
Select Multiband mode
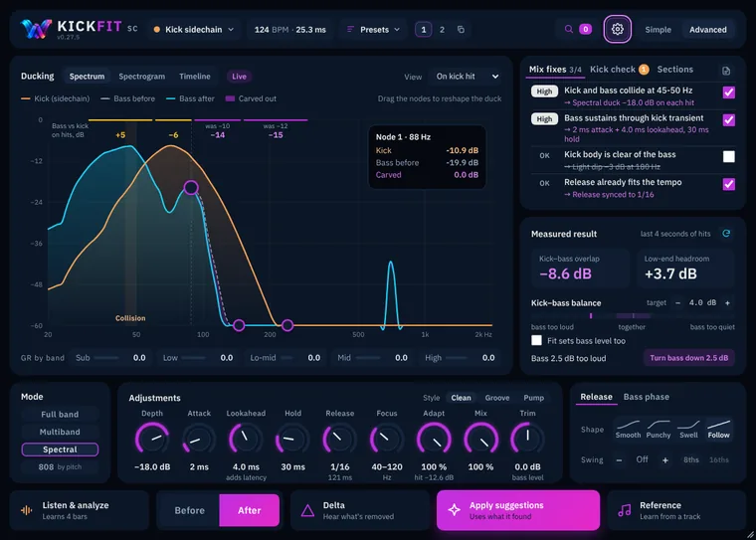60,432
